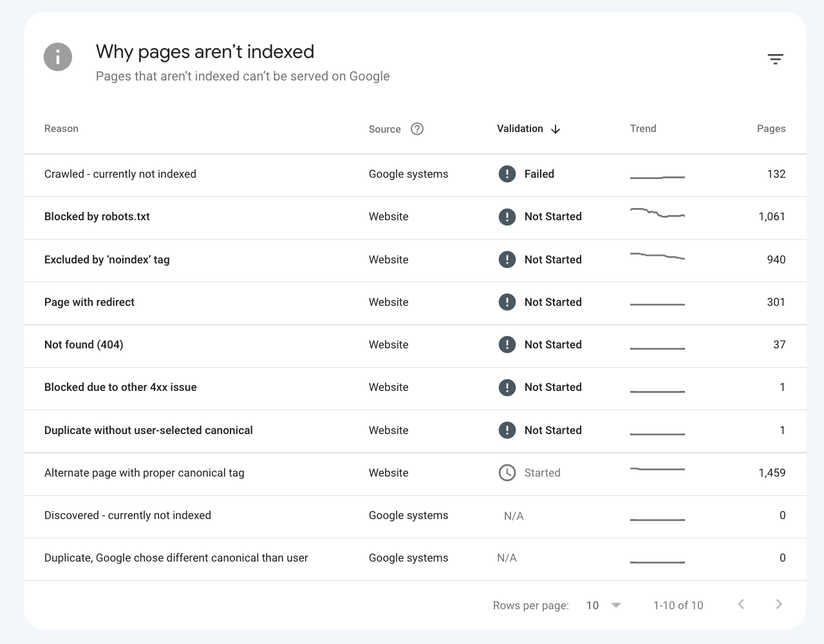
Task: Open Duplicate without user-selected canonical row
Action: pos(415,431)
